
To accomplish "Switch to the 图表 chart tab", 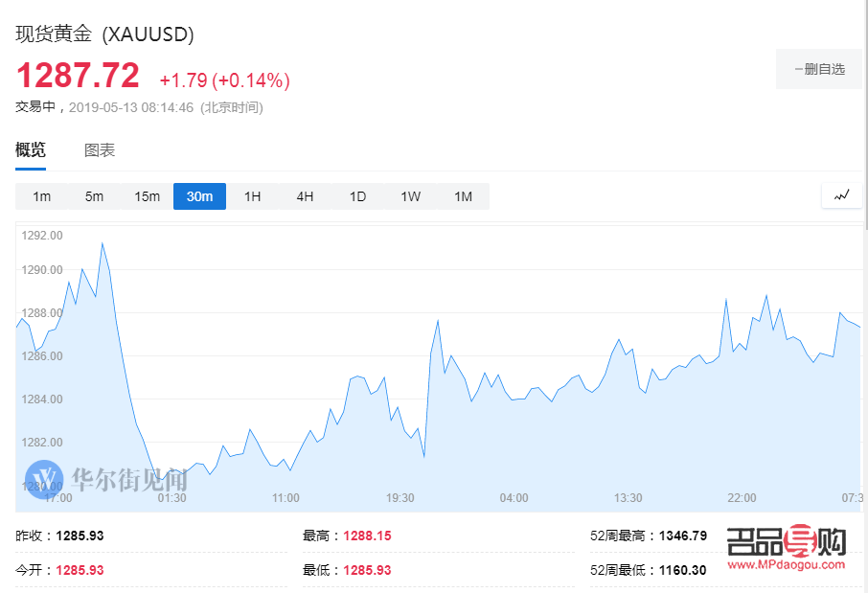I will point(101,149).
